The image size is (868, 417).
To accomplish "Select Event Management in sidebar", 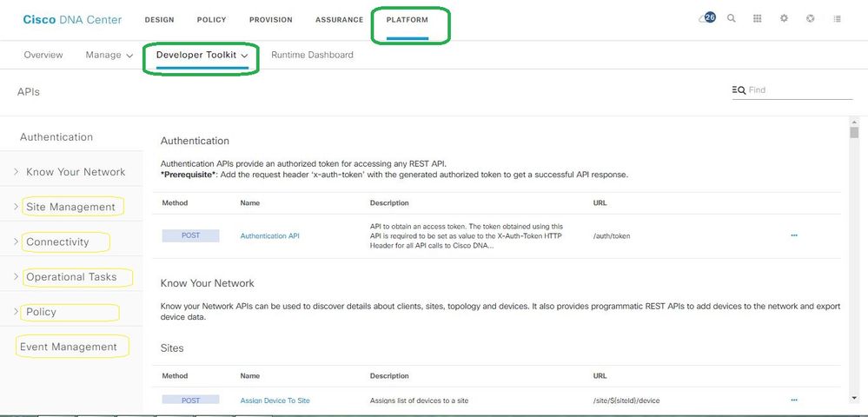I will pos(69,347).
